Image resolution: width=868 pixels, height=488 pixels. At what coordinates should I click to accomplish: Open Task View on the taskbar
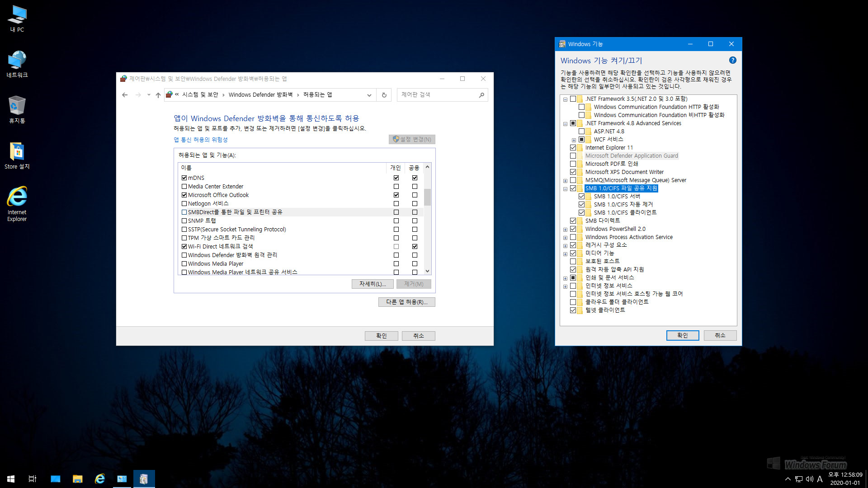click(33, 479)
